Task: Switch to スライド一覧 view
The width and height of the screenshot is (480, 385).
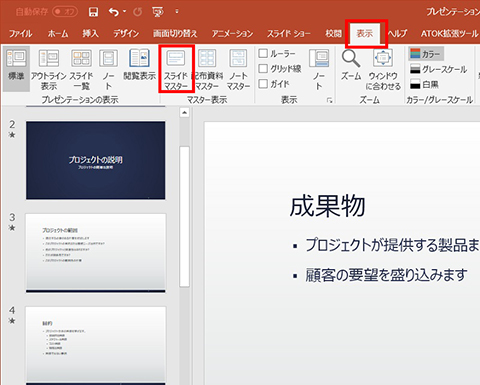Action: (x=81, y=69)
